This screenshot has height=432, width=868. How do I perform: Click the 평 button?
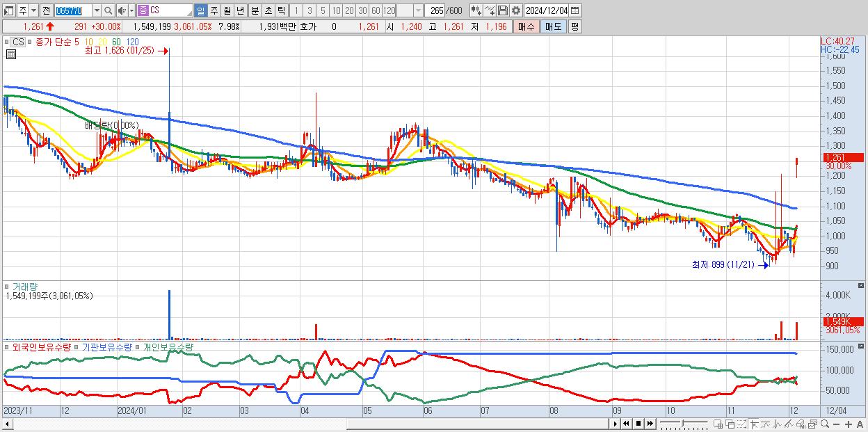point(574,26)
